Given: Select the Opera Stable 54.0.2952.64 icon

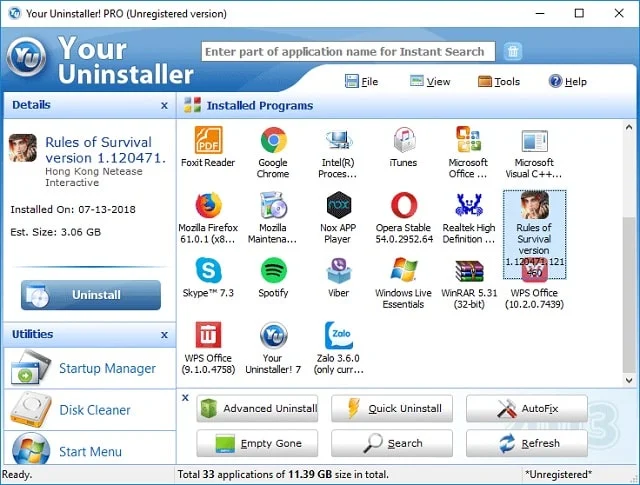Looking at the screenshot, I should click(404, 205).
